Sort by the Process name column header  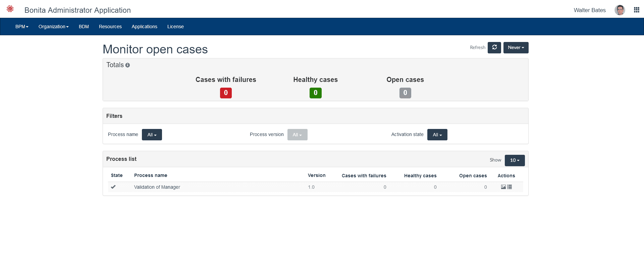point(151,175)
